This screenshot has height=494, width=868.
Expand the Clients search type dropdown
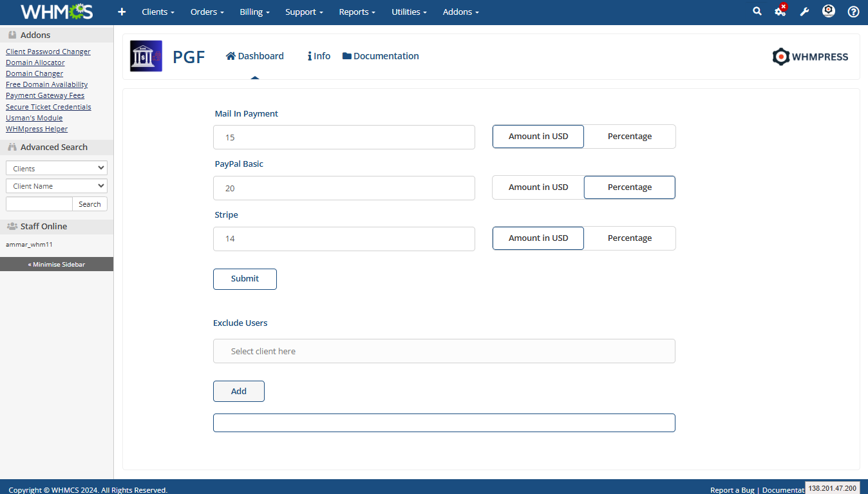coord(57,168)
